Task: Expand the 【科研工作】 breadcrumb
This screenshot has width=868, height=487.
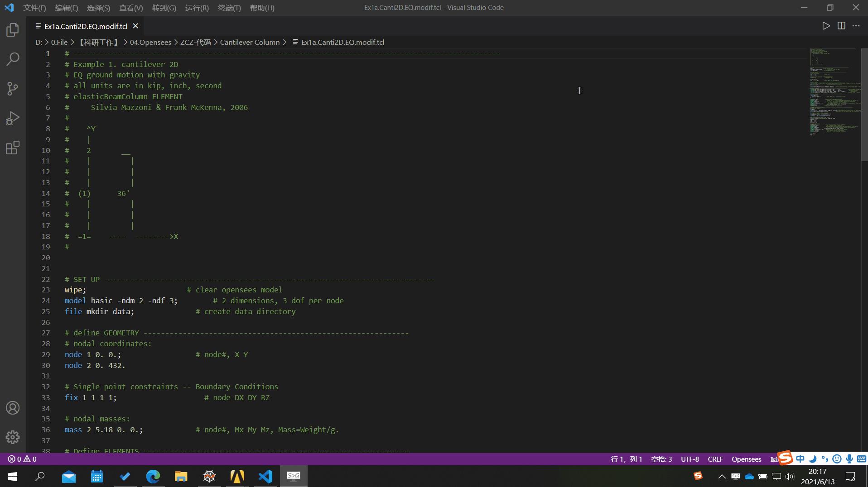Action: [x=98, y=42]
